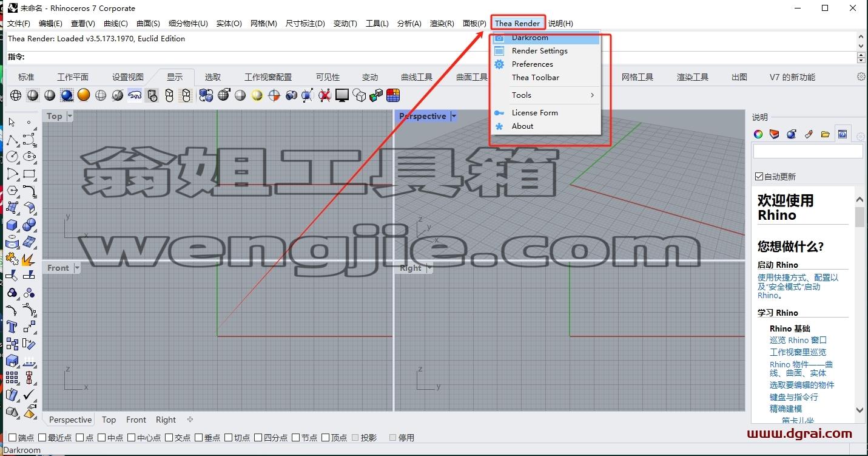The width and height of the screenshot is (868, 456).
Task: Open the 精确建模 link
Action: pyautogui.click(x=786, y=409)
